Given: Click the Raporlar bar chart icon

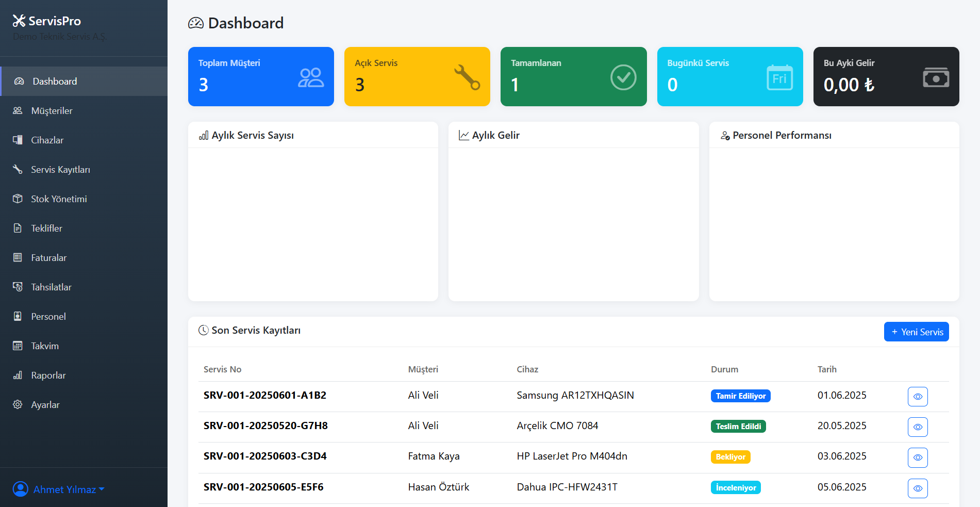Looking at the screenshot, I should [x=18, y=375].
